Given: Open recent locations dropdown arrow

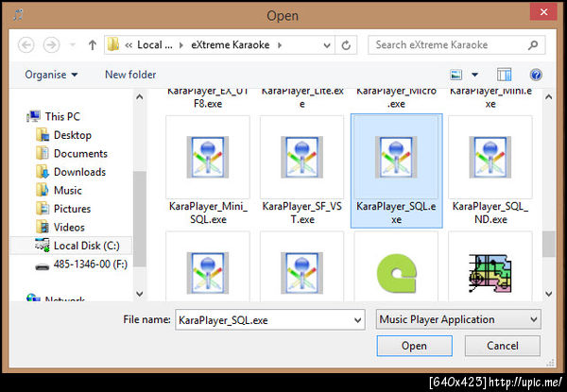Looking at the screenshot, I should point(73,45).
